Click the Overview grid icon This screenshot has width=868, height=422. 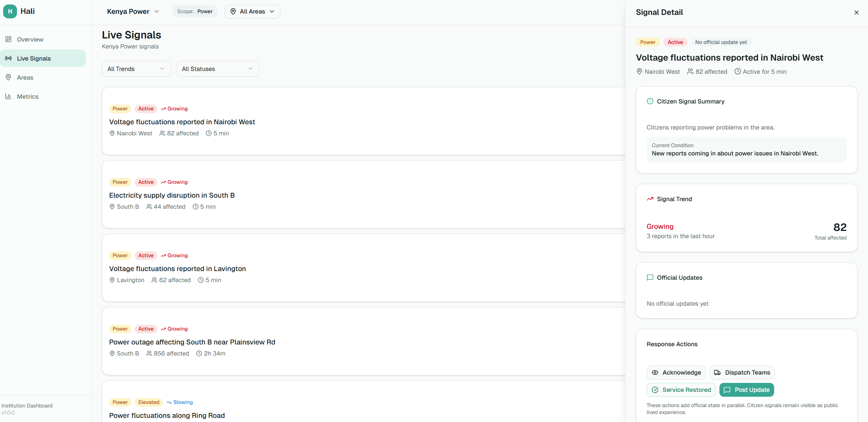click(x=8, y=39)
